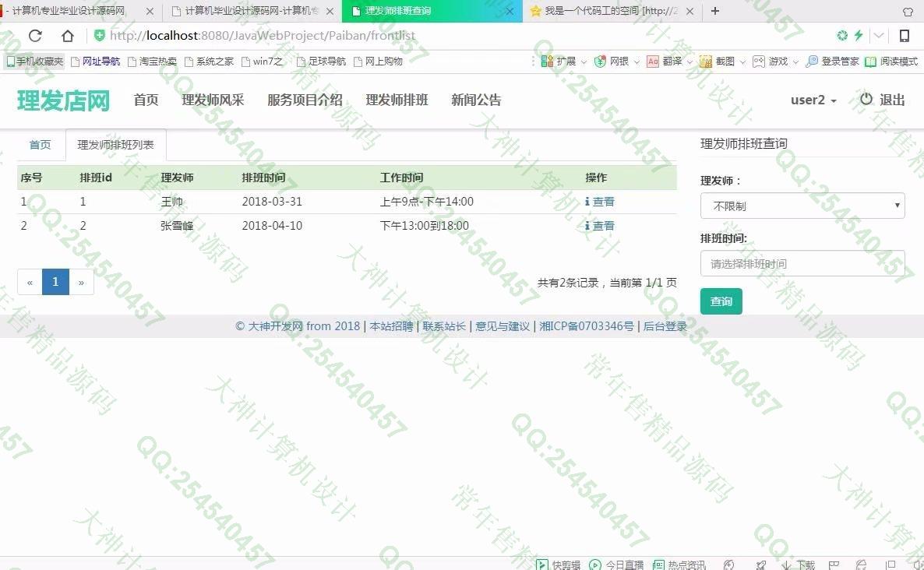Enable 阅读模式 reading mode

pyautogui.click(x=890, y=62)
